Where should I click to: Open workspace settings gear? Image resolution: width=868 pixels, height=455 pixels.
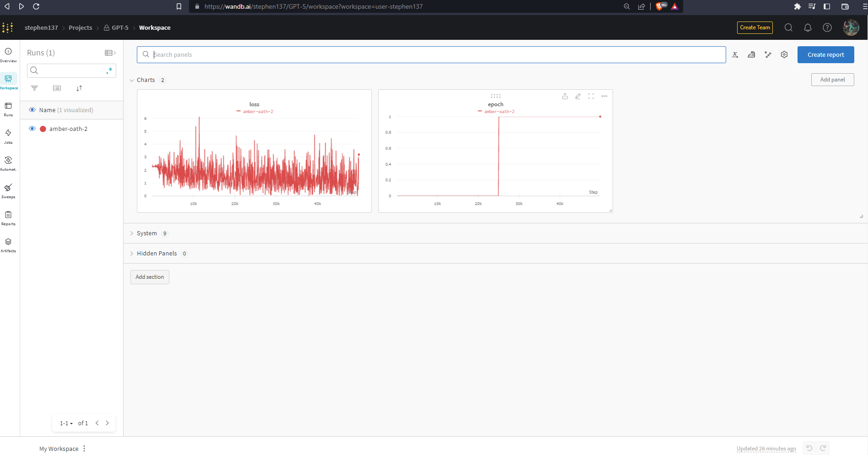[784, 54]
